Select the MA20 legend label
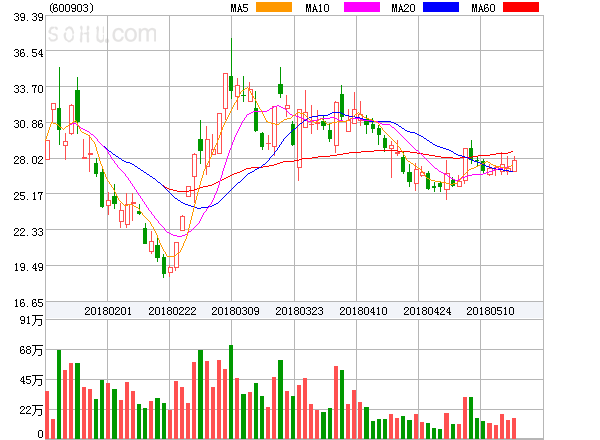The width and height of the screenshot is (600, 440). 403,8
